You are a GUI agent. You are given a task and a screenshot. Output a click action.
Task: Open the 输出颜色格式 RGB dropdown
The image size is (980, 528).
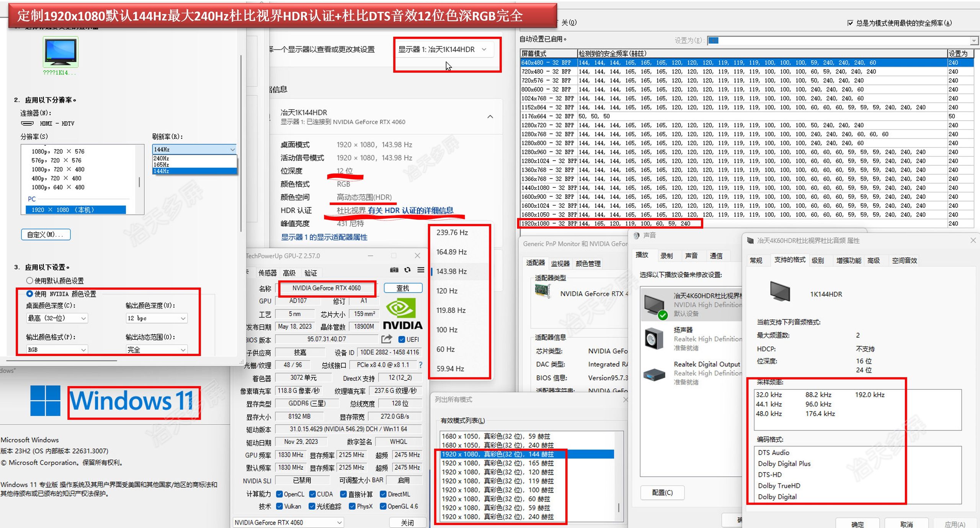click(57, 349)
